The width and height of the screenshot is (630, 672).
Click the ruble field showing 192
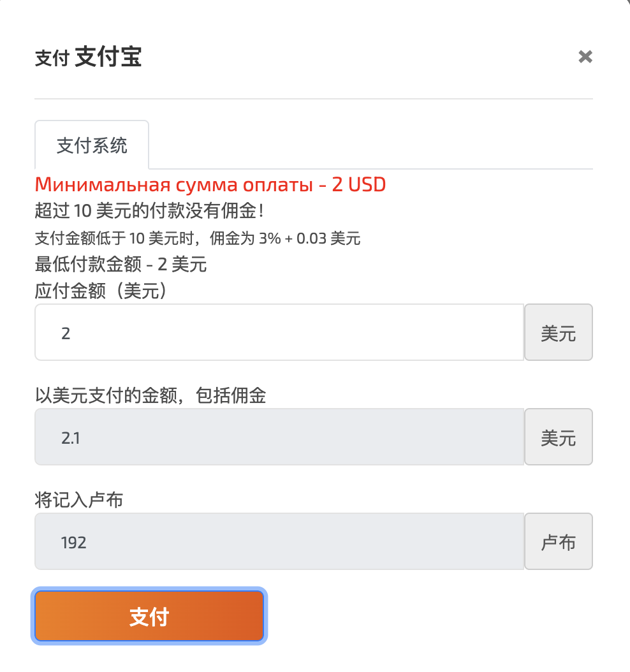point(279,541)
